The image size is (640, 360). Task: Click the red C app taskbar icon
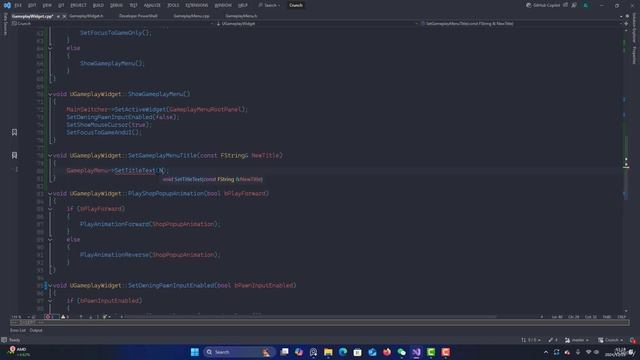[446, 352]
